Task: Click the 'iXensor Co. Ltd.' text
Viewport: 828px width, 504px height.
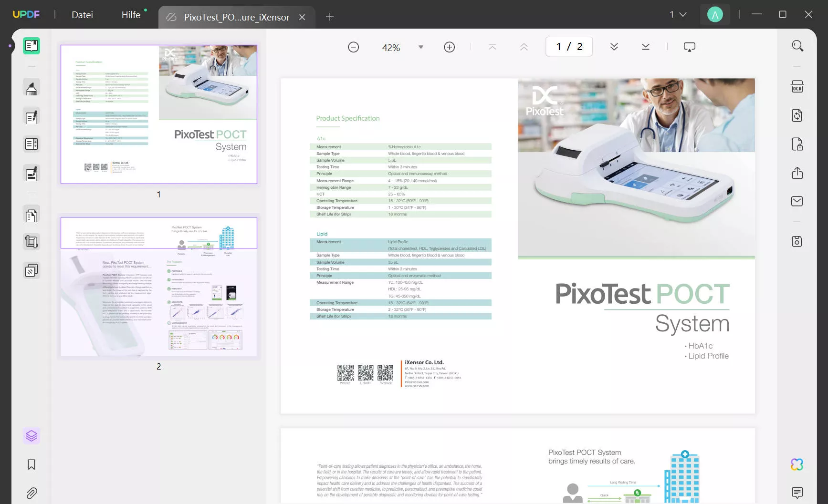Action: pos(424,362)
